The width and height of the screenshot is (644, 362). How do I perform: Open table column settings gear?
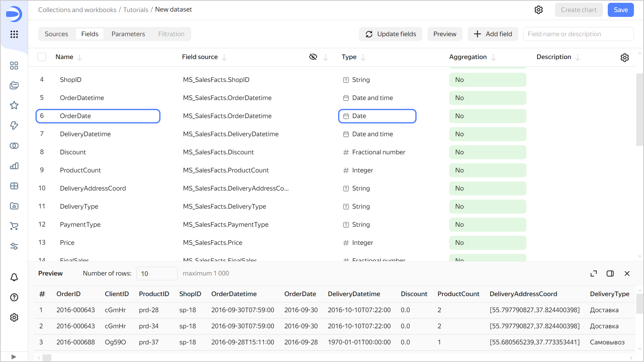click(x=625, y=58)
